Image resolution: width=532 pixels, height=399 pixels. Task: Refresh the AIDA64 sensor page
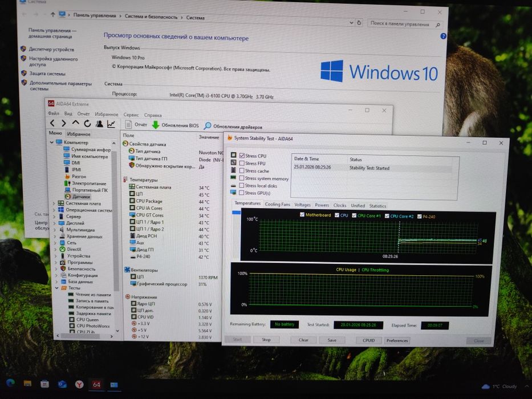[87, 124]
